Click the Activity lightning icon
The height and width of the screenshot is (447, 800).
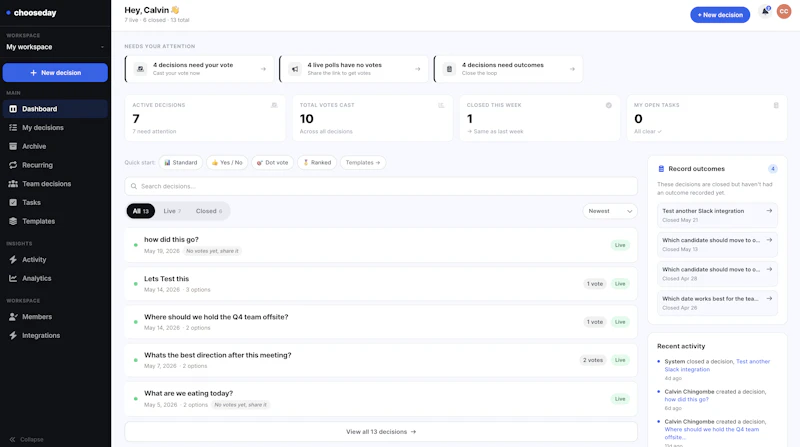click(13, 260)
